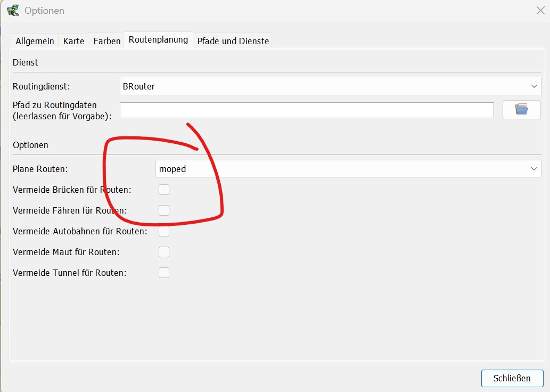Select the Farben tab
Viewport: 550px width, 392px height.
pyautogui.click(x=107, y=41)
